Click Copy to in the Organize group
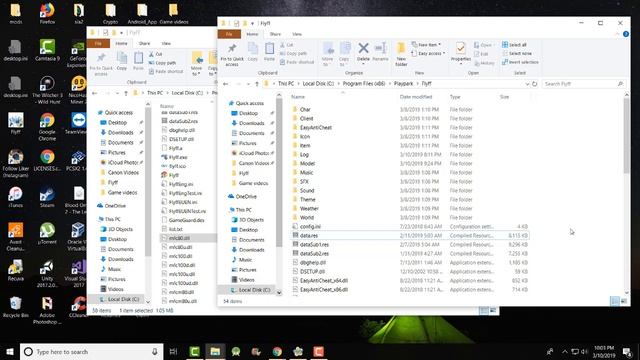 (x=344, y=54)
